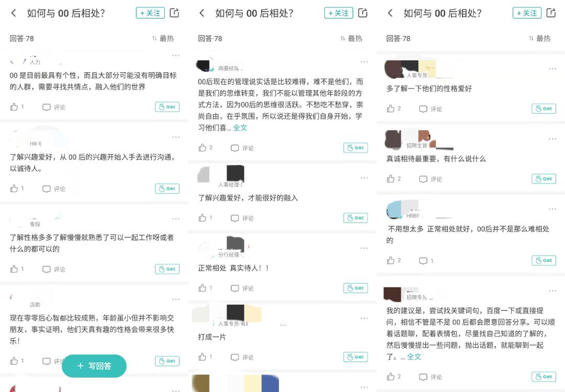Click the 写回答 button

coord(94,366)
